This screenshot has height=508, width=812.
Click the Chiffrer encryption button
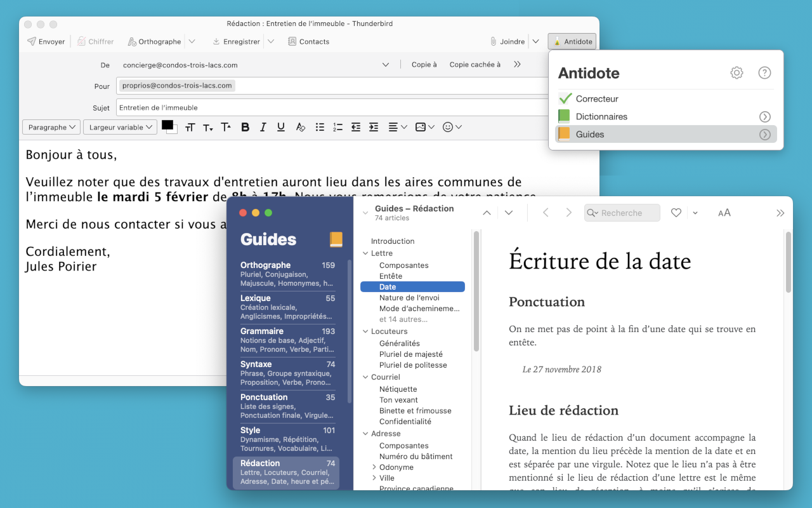(95, 42)
